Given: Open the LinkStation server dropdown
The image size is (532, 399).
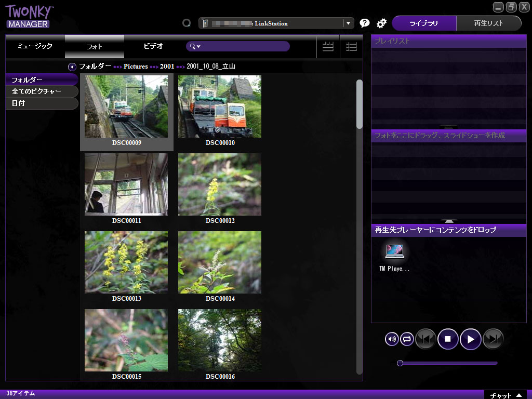Looking at the screenshot, I should 348,23.
